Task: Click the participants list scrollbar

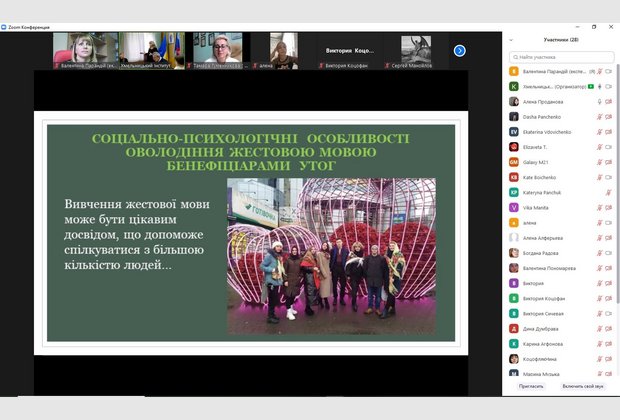Action: click(617, 200)
